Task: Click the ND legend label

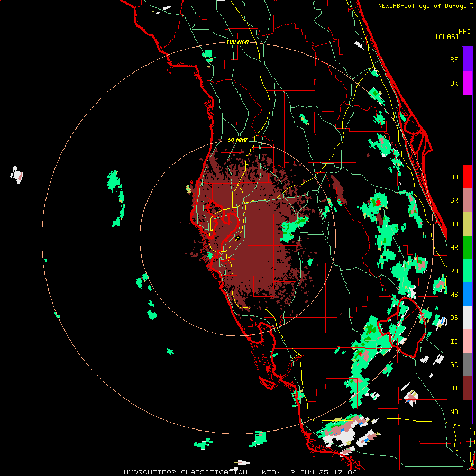Action: (454, 411)
